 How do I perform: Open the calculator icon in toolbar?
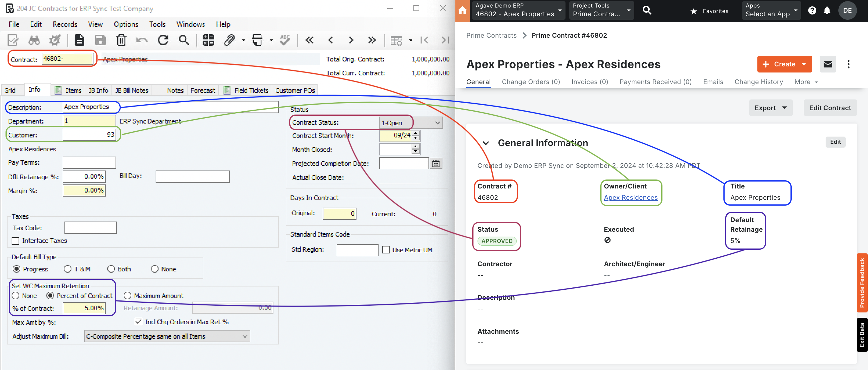[208, 40]
